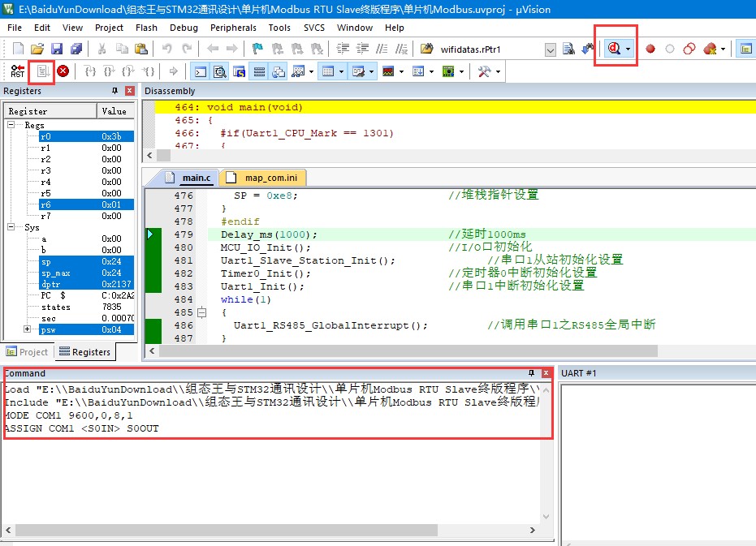Collapse the while block at line 485
Viewport: 756px width, 546px height.
[x=202, y=312]
